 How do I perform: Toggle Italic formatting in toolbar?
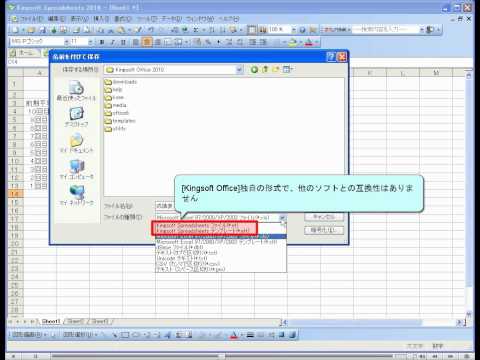(x=113, y=42)
